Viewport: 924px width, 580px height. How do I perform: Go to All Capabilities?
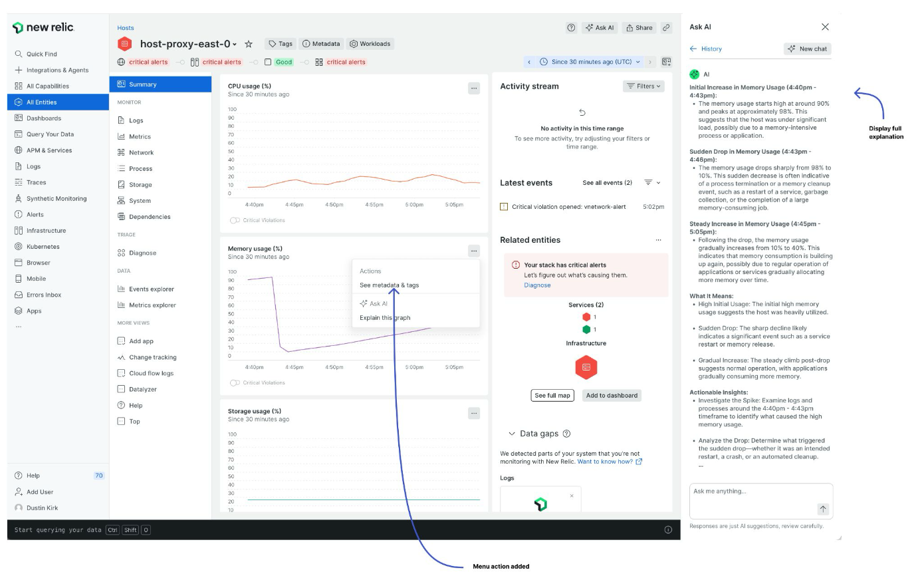[x=41, y=86]
